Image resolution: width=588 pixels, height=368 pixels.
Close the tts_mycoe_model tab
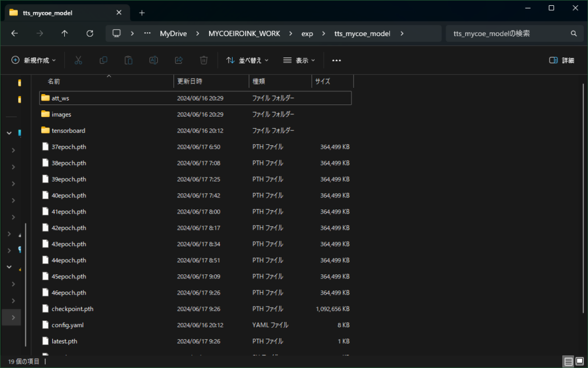click(119, 13)
